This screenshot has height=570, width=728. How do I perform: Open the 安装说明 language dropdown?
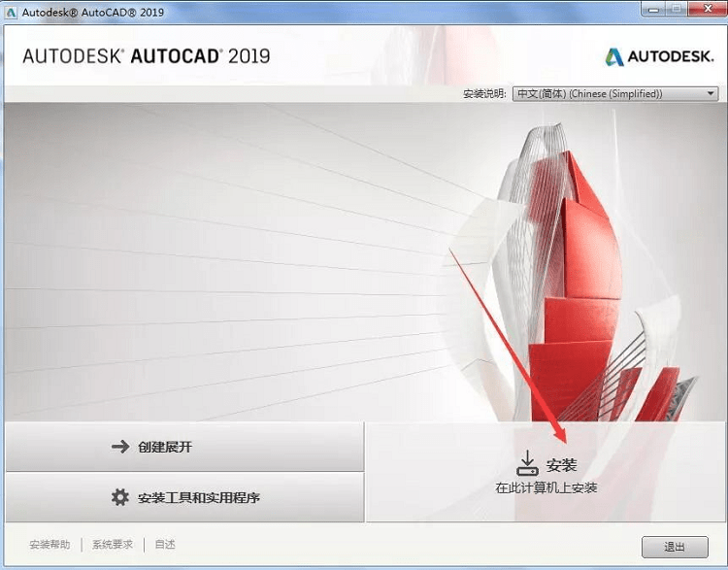pos(615,94)
